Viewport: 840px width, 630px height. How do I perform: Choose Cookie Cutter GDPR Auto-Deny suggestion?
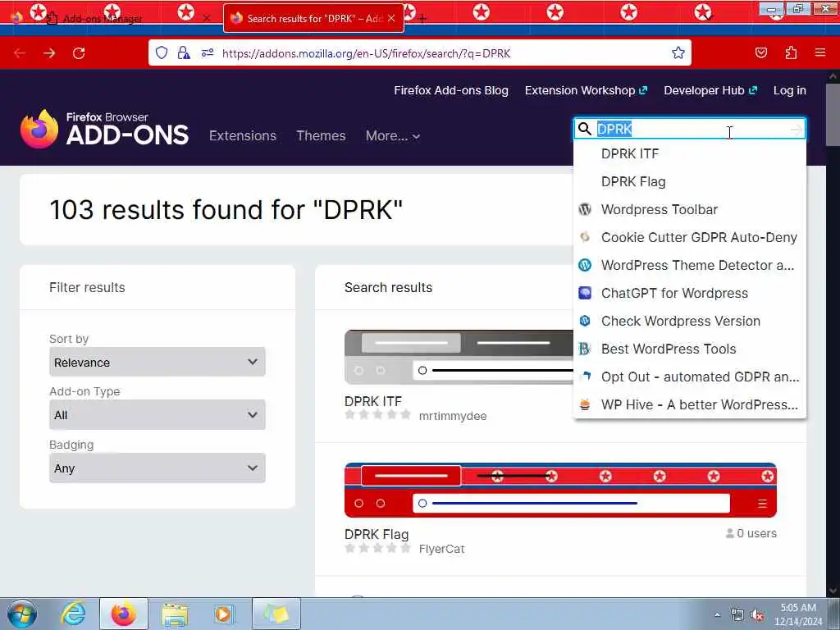[689, 237]
